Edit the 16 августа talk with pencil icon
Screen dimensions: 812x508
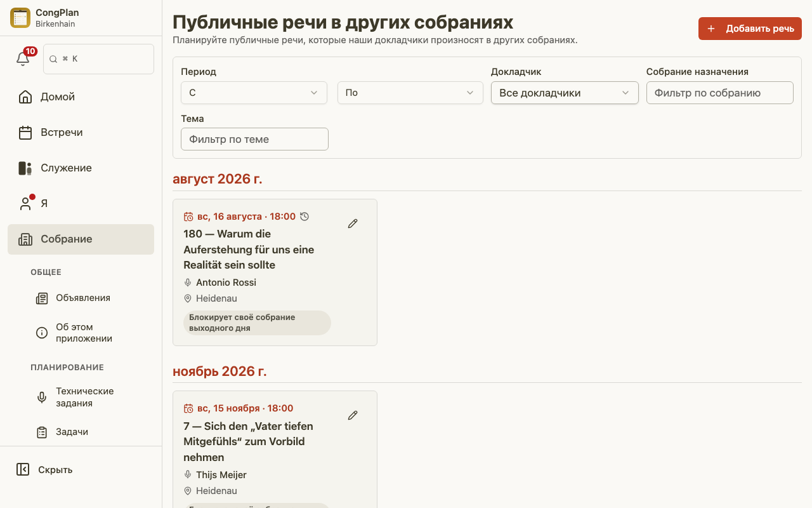click(x=353, y=224)
